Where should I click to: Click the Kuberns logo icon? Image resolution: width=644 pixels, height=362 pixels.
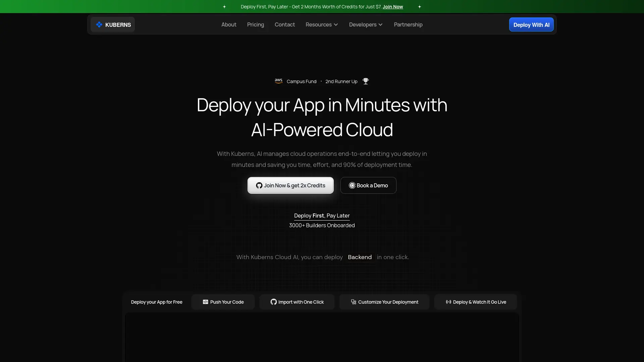pos(99,24)
